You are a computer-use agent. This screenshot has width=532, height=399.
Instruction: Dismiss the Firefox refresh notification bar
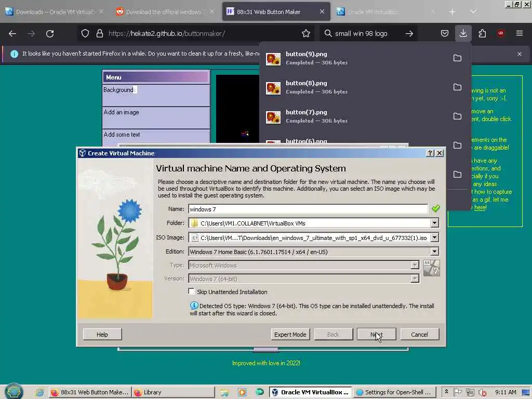[520, 54]
